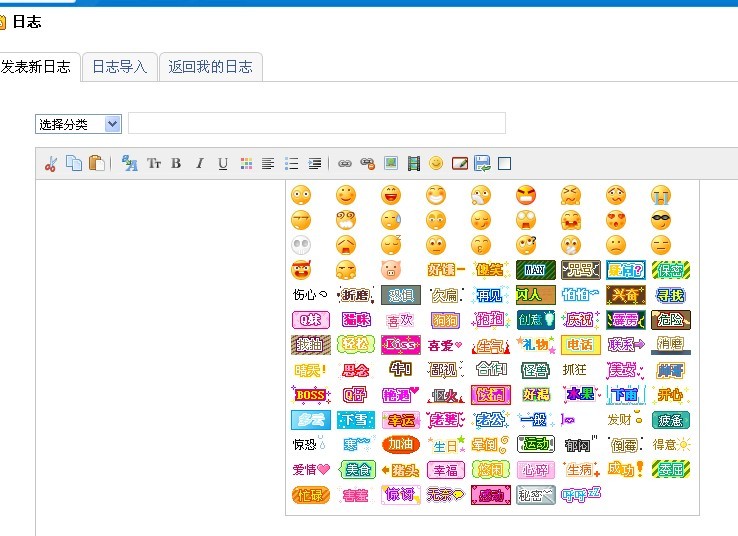Click the smiley emoticon toolbar button
This screenshot has height=536, width=738.
pos(436,163)
